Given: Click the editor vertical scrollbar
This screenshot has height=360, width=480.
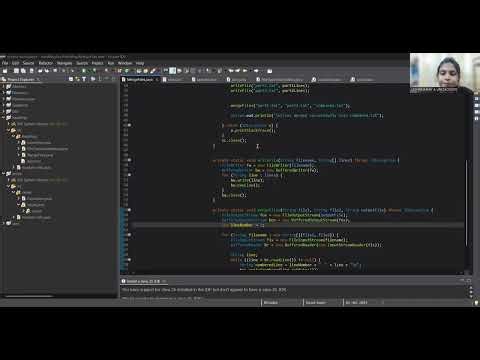Looking at the screenshot, I should 466,203.
